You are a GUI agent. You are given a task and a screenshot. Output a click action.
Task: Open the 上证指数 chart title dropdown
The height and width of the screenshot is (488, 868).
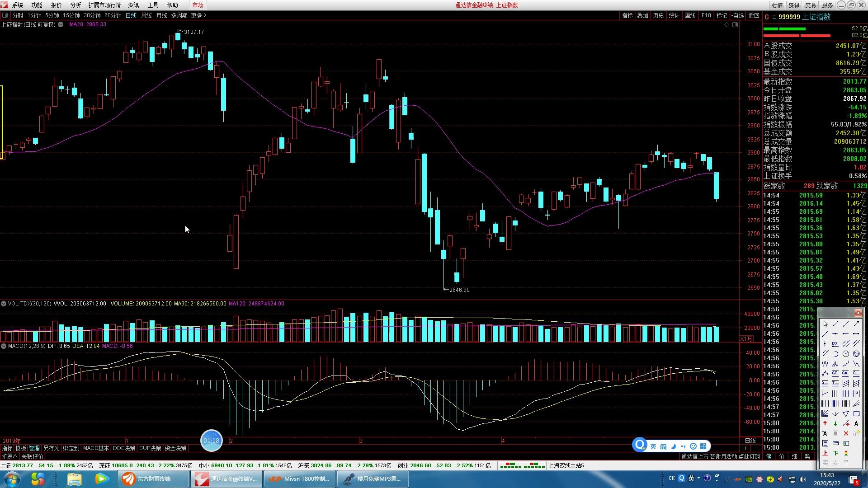pos(61,24)
